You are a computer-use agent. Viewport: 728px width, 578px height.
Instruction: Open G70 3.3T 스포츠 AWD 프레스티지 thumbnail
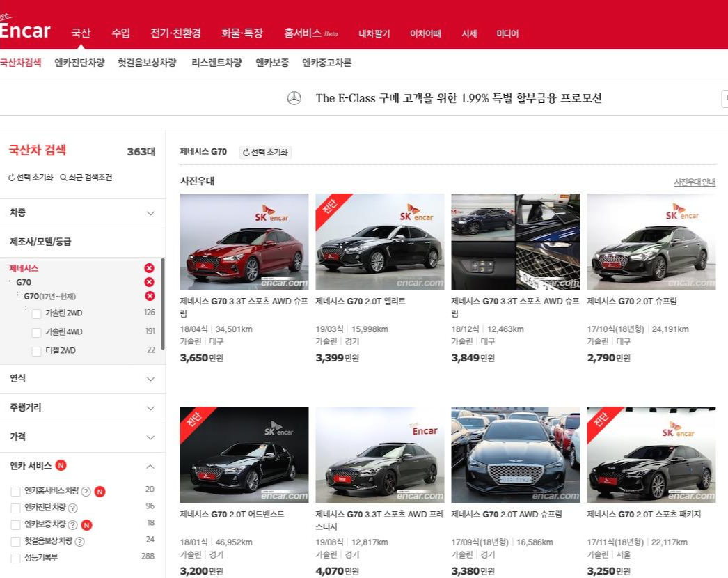(x=380, y=455)
